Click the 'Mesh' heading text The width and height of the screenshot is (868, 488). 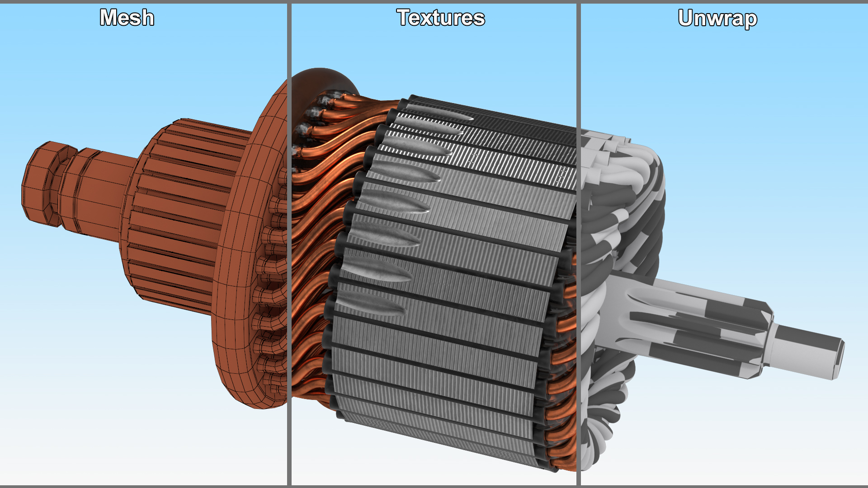point(127,18)
